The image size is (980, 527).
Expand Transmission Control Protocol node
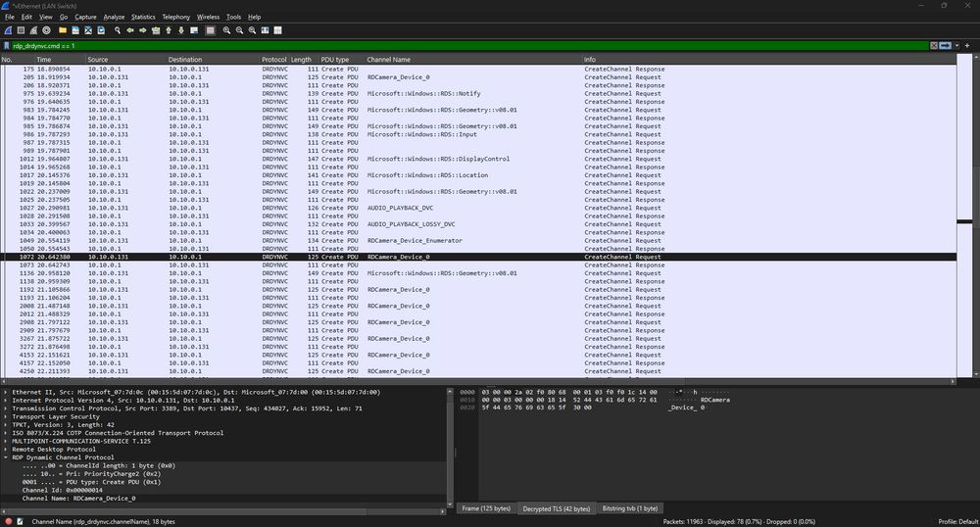pyautogui.click(x=6, y=408)
